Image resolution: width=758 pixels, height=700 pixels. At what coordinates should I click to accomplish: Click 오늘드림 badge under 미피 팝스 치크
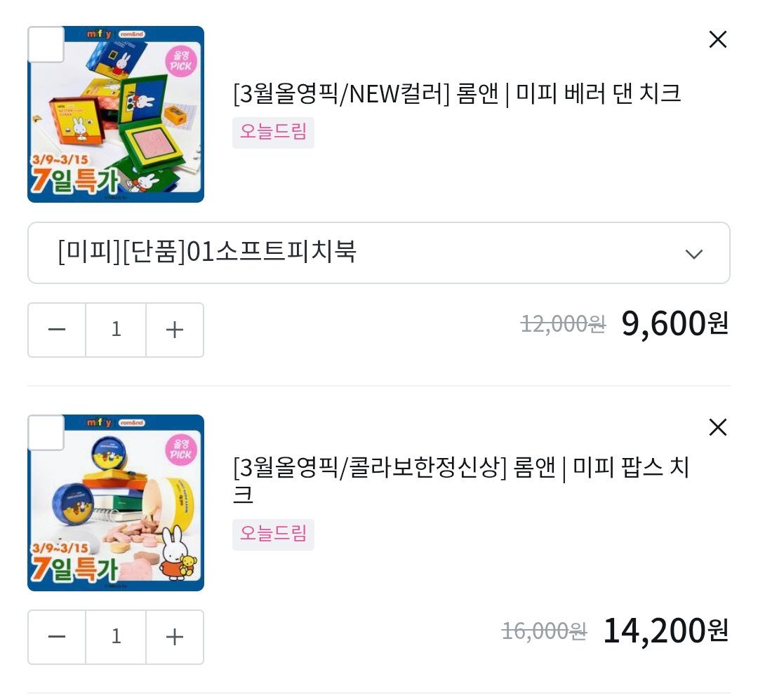click(x=273, y=534)
